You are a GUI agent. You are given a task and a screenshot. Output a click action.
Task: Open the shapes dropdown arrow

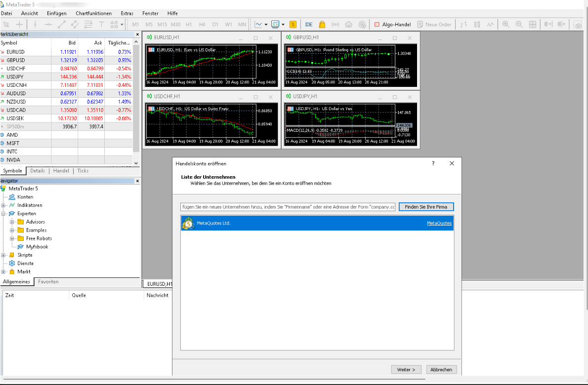[122, 24]
